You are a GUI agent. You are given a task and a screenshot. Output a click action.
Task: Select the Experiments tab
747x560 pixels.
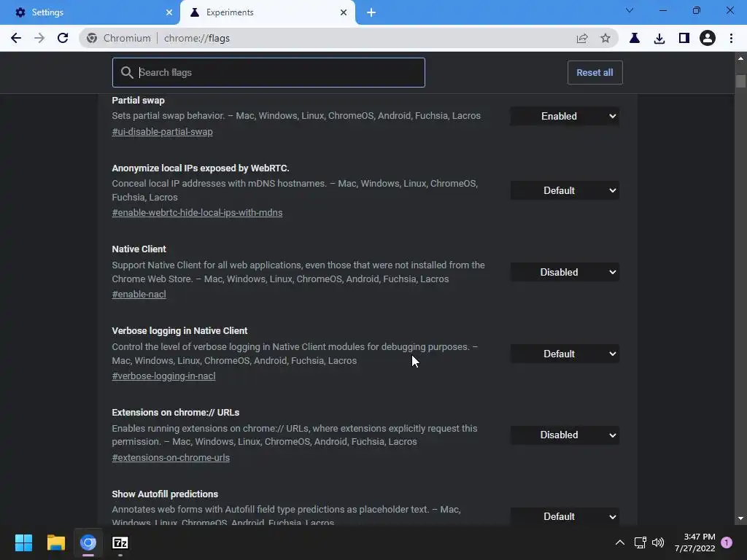[268, 12]
